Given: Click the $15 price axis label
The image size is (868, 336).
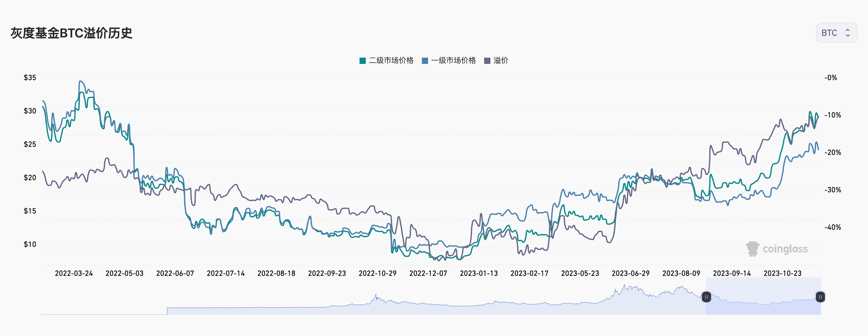Looking at the screenshot, I should pyautogui.click(x=30, y=211).
